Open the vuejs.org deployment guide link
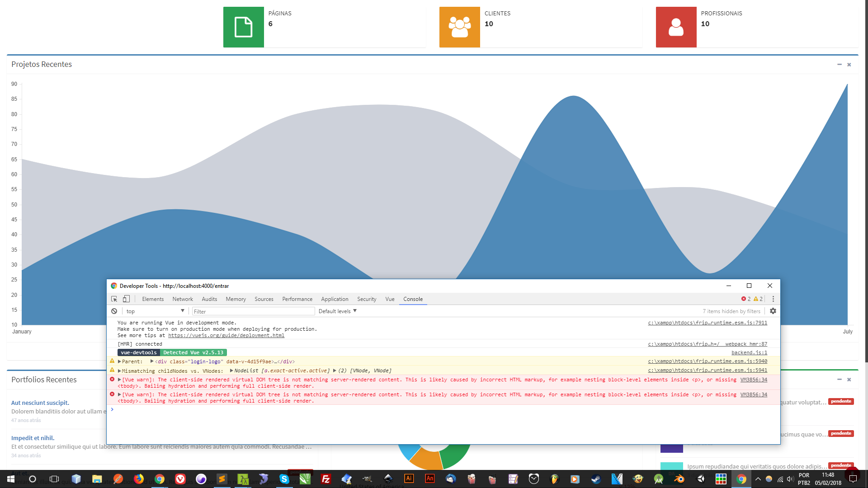This screenshot has height=488, width=868. 226,335
